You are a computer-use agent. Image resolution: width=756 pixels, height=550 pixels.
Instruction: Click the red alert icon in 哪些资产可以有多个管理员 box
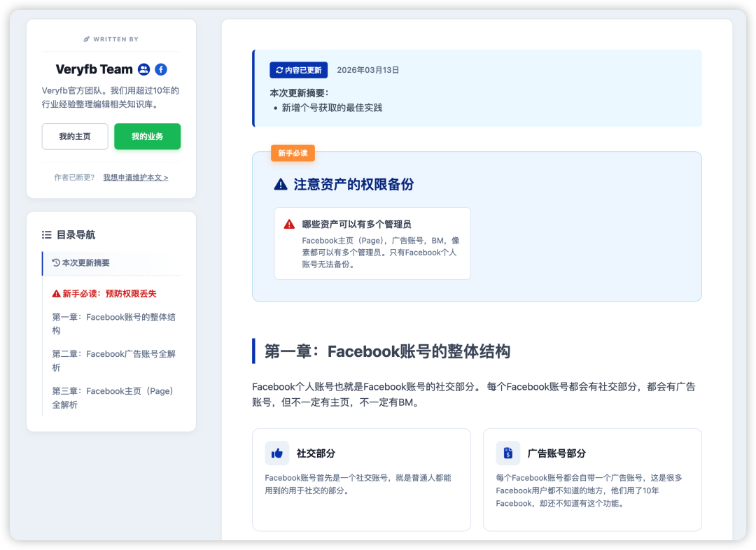coord(288,224)
